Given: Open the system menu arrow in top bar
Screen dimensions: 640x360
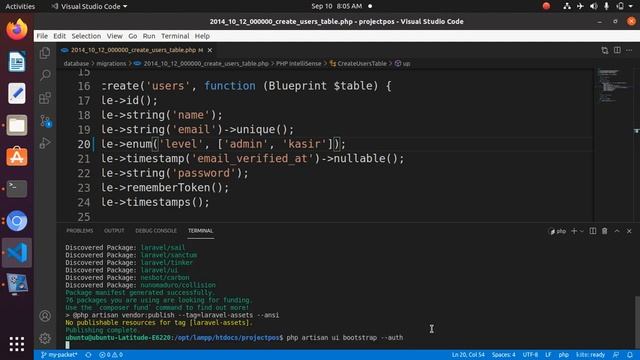Looking at the screenshot, I should pyautogui.click(x=631, y=6).
